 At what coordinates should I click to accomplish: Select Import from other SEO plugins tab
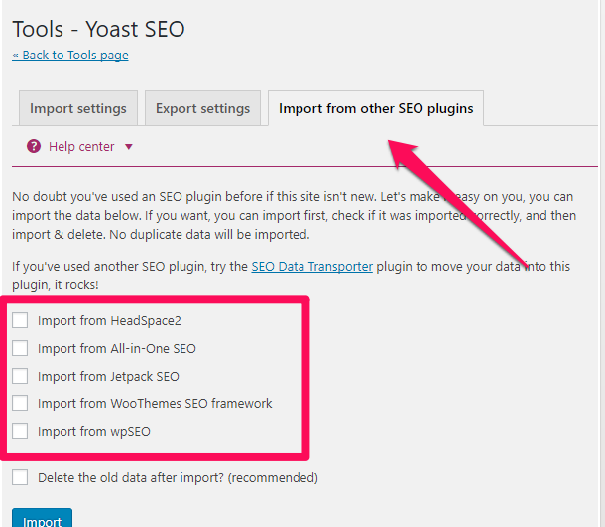376,108
